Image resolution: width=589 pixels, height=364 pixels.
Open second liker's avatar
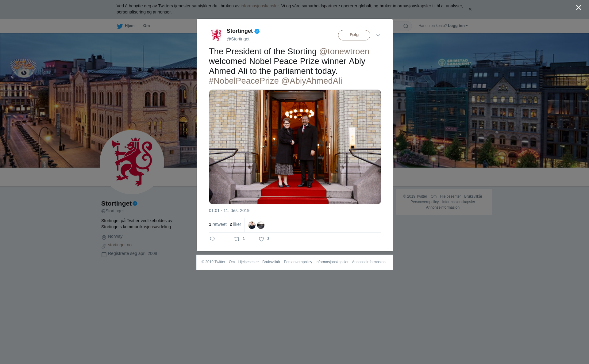[x=261, y=225]
